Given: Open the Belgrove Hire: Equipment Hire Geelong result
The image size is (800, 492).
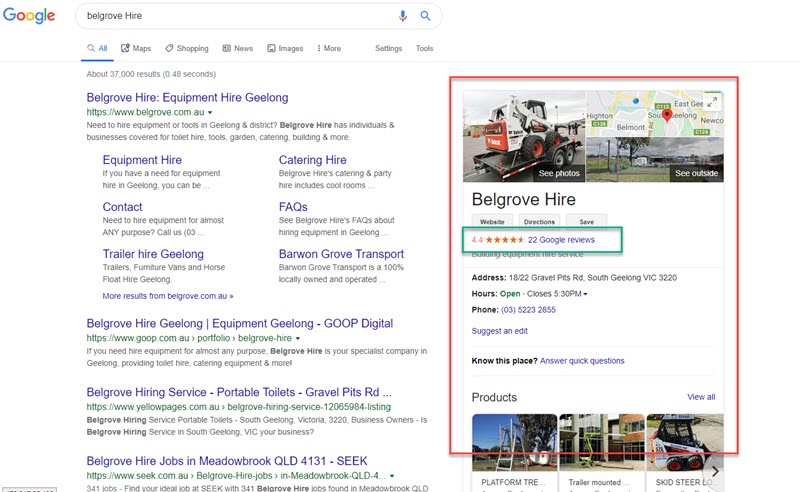Looking at the screenshot, I should click(x=187, y=98).
